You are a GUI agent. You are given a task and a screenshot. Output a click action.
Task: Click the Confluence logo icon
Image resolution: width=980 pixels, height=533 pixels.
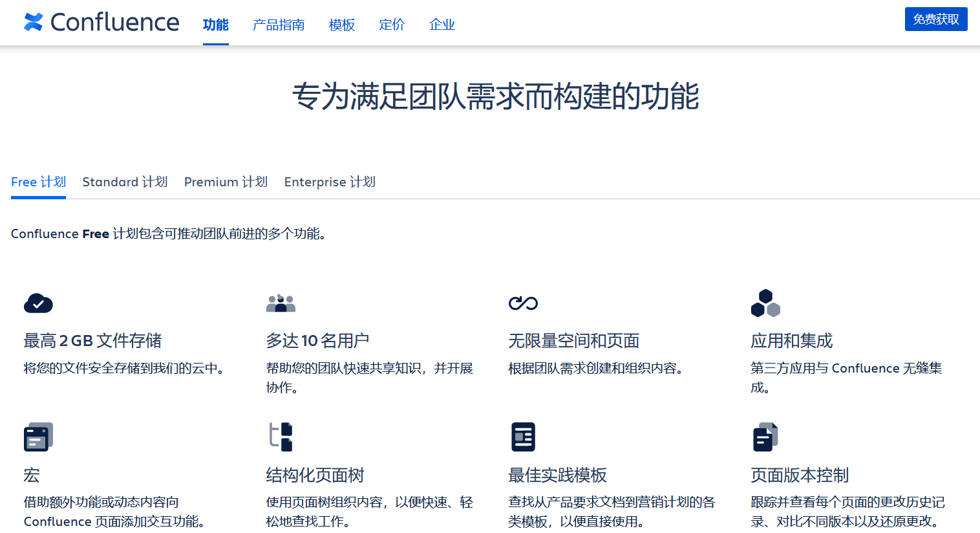(x=34, y=22)
